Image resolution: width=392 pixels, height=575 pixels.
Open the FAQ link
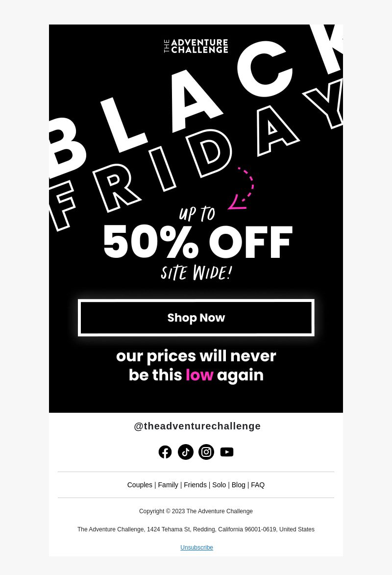pyautogui.click(x=258, y=485)
